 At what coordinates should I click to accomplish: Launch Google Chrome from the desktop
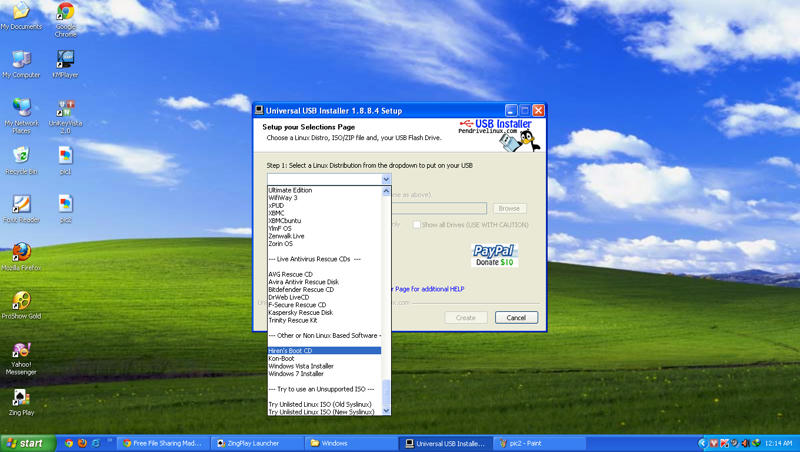pyautogui.click(x=66, y=19)
